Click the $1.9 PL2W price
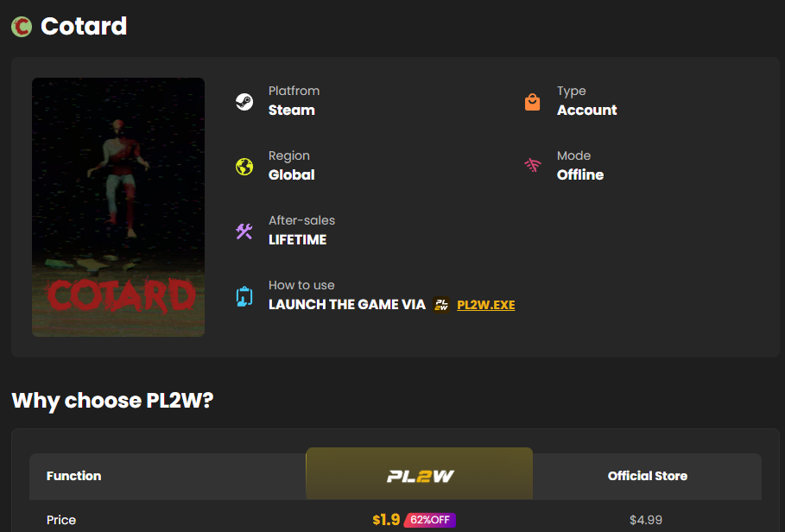Screen dimensions: 785x532 click(386, 520)
